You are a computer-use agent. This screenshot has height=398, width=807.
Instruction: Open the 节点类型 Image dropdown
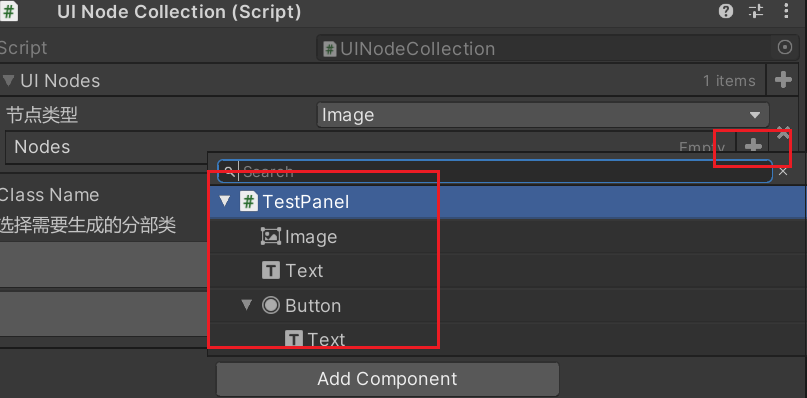pos(542,115)
